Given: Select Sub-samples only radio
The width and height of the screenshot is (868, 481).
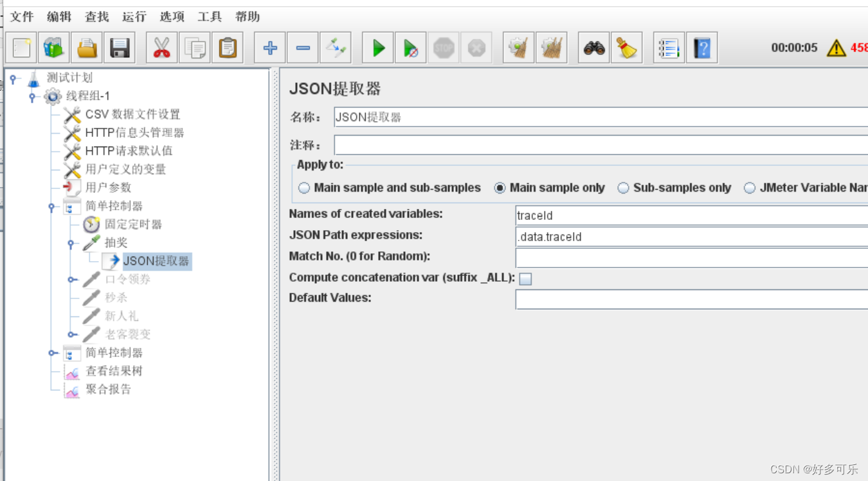Looking at the screenshot, I should pos(623,188).
